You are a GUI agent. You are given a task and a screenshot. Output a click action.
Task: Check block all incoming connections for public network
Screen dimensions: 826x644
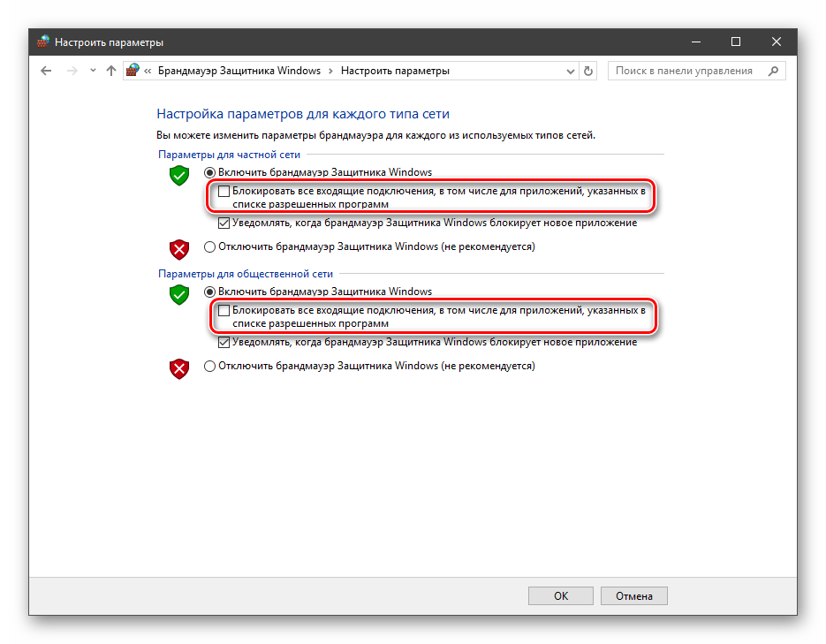(224, 310)
